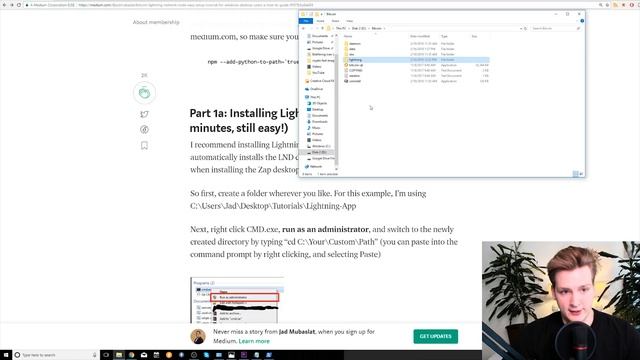The image size is (640, 360).
Task: Clap for the Medium article
Action: [144, 93]
